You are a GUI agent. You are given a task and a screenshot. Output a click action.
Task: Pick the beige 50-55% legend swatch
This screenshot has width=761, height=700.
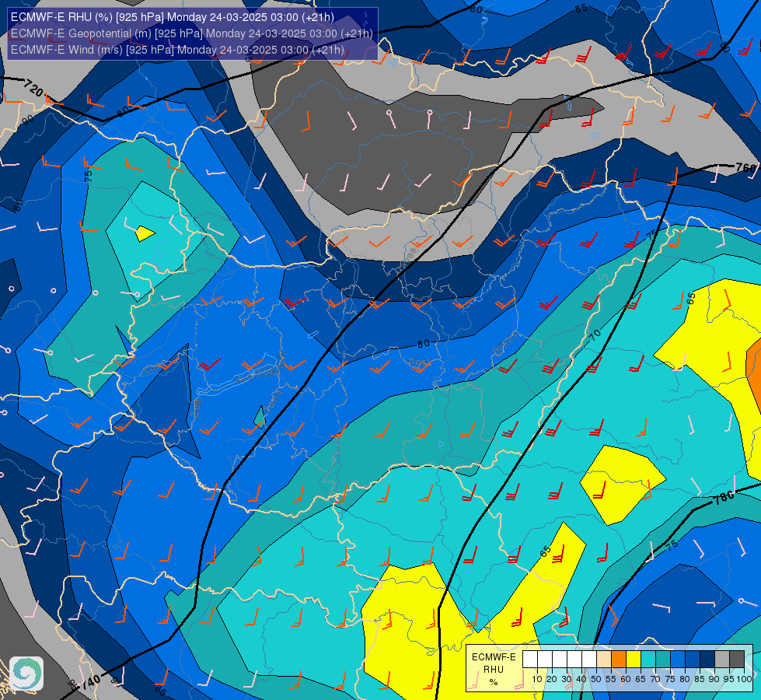[604, 660]
